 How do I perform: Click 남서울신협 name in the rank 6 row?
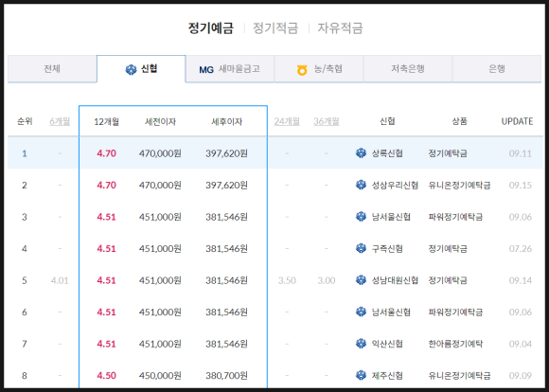click(x=391, y=312)
